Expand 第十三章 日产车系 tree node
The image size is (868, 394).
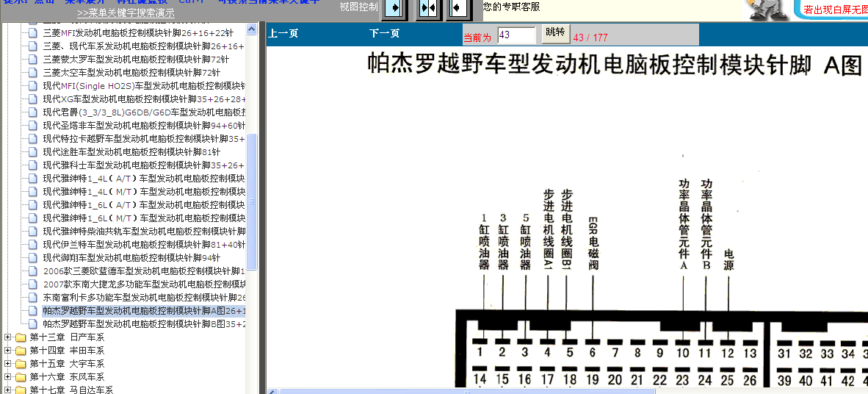(x=8, y=337)
